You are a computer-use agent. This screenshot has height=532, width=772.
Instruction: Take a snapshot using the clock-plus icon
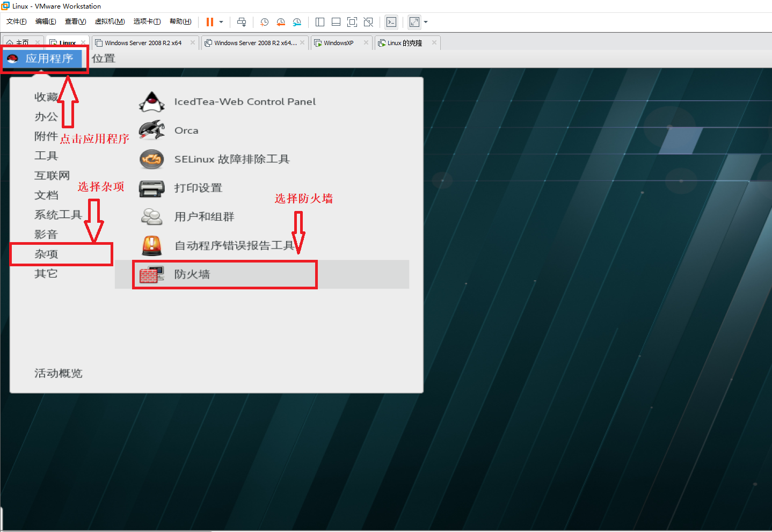pyautogui.click(x=264, y=22)
